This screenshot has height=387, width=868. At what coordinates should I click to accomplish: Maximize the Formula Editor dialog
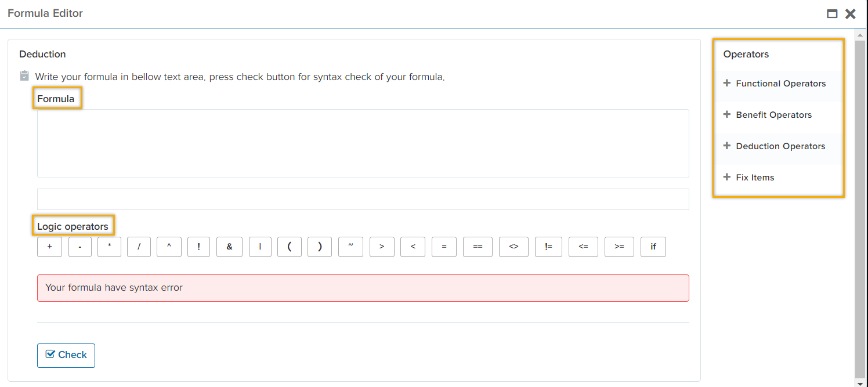point(832,14)
